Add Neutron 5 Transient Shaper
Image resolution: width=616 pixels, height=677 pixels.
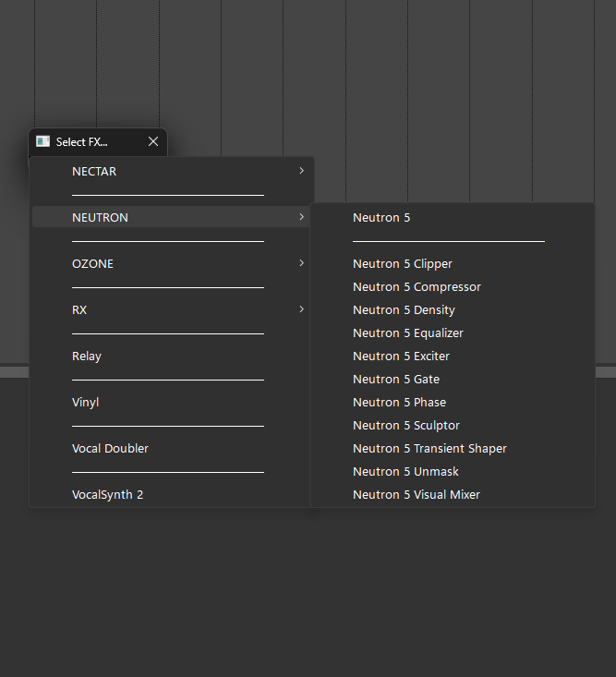(429, 448)
